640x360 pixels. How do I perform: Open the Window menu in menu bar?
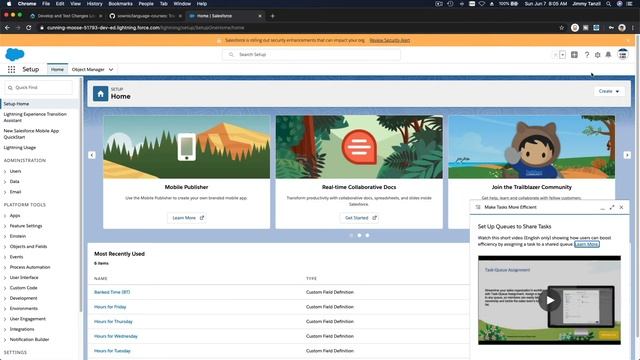pyautogui.click(x=182, y=4)
